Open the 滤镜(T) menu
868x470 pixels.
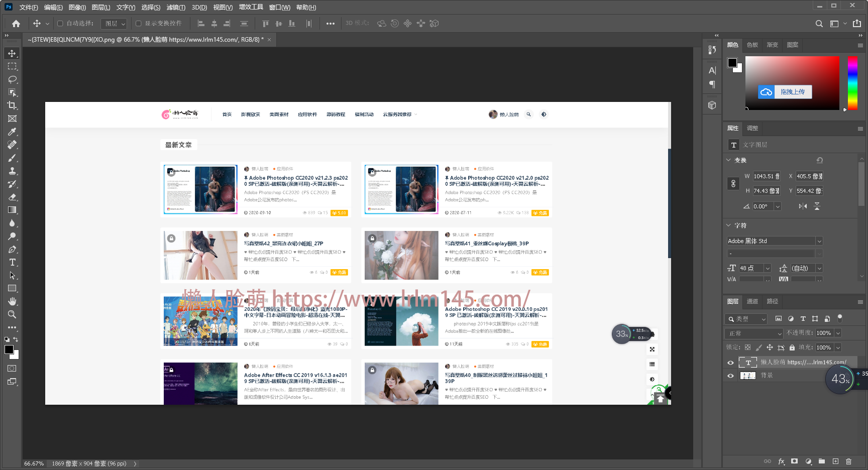(x=175, y=8)
